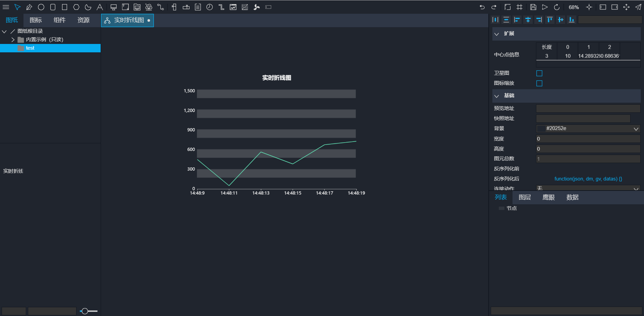Click the align left icon
This screenshot has width=644, height=316.
(517, 20)
